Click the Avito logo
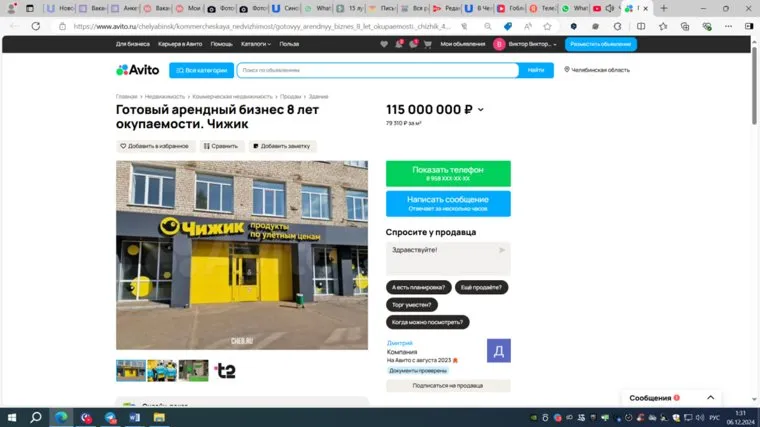The height and width of the screenshot is (427, 760). (137, 70)
